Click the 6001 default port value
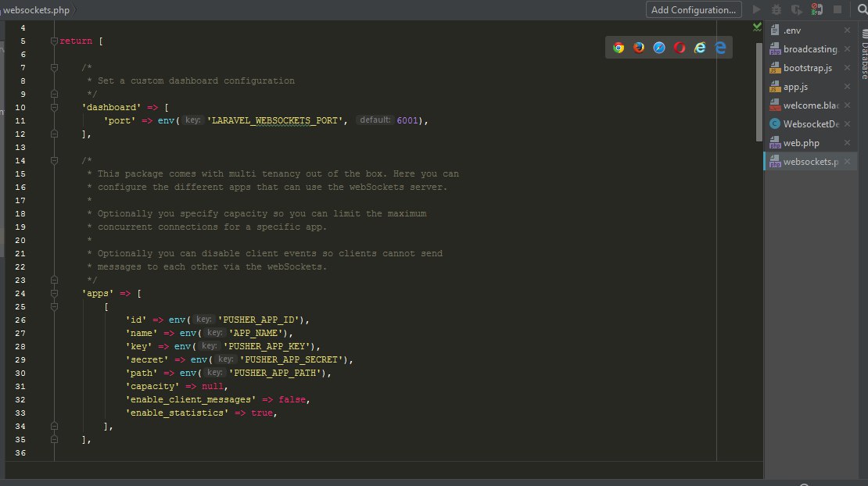Viewport: 868px width, 486px height. click(407, 120)
